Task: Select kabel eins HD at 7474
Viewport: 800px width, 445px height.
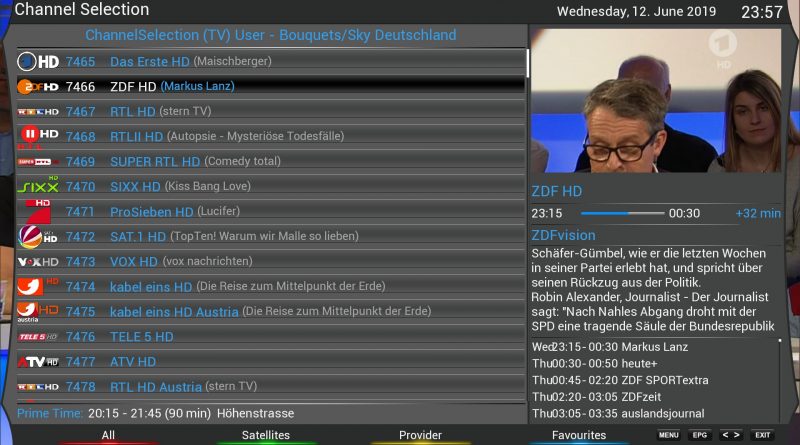Action: click(x=151, y=287)
